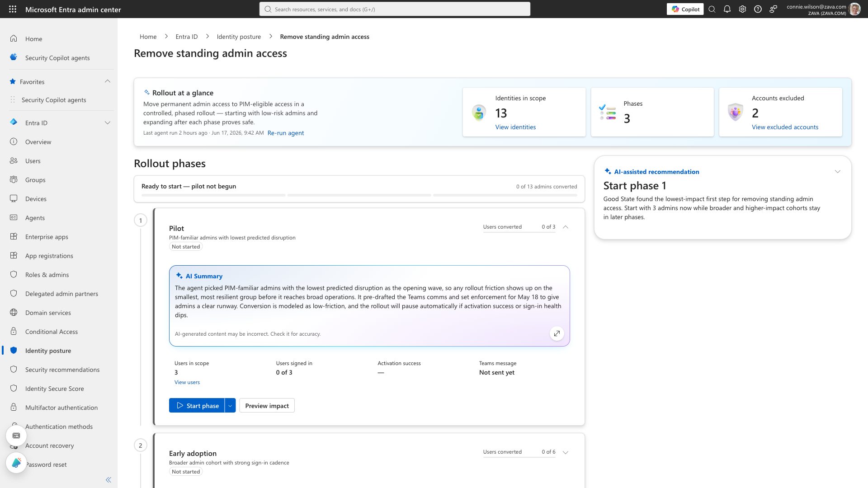Screen dimensions: 868x488
Task: Expand the Early adoption phase chevron
Action: 565,452
